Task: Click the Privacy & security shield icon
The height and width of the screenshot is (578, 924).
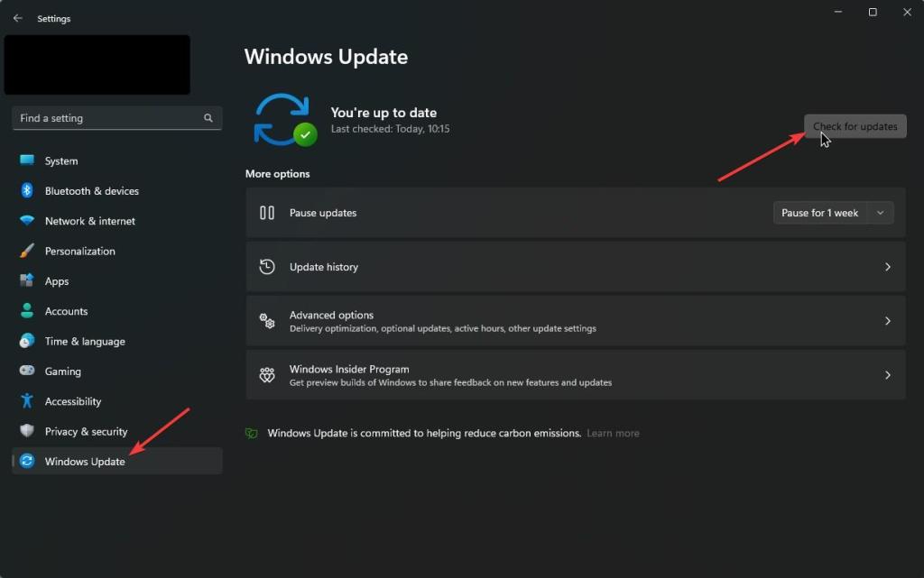Action: click(27, 430)
